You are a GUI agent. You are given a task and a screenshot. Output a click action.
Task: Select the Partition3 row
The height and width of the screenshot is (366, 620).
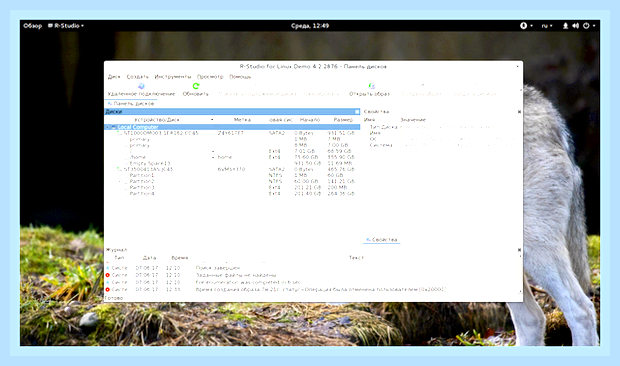tap(232, 187)
